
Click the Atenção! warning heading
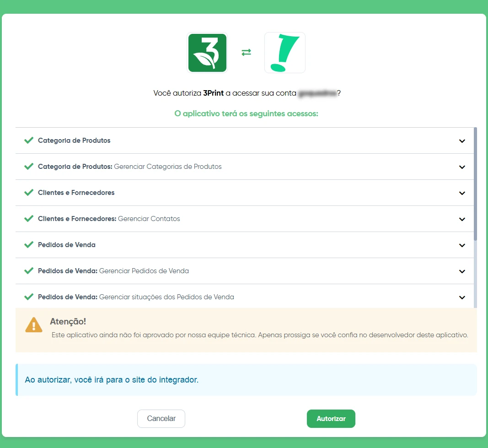68,321
